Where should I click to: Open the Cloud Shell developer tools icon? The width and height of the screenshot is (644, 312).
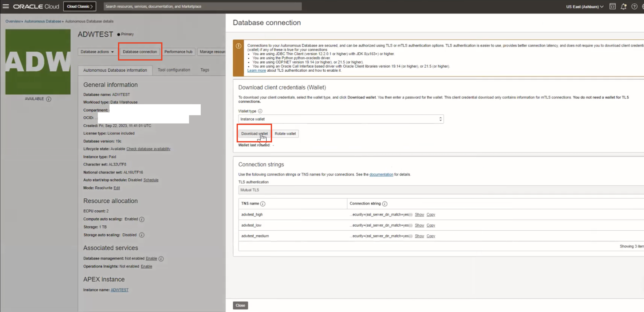[612, 6]
